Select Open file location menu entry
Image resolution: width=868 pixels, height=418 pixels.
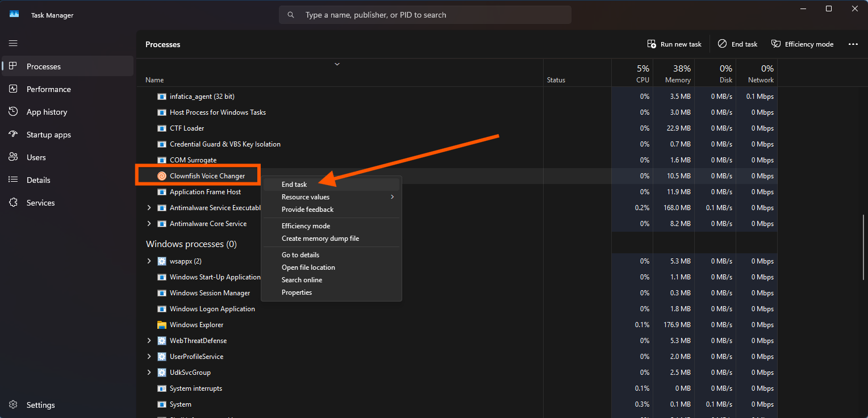point(308,267)
